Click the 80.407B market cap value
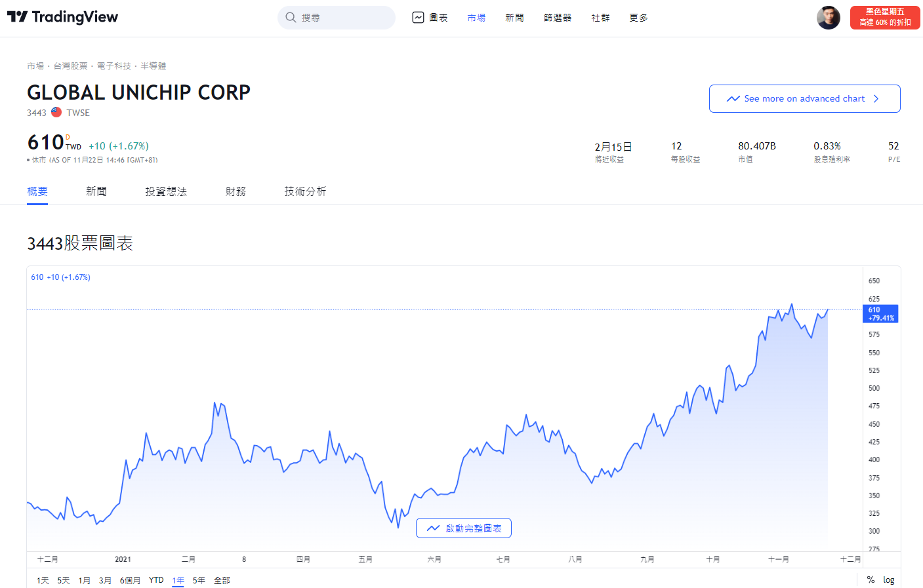Viewport: 923px width, 588px height. [x=757, y=146]
